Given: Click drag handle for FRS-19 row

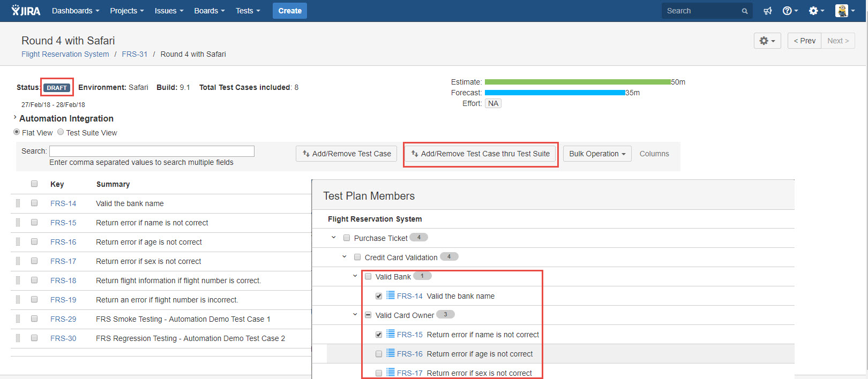Looking at the screenshot, I should click(x=18, y=300).
